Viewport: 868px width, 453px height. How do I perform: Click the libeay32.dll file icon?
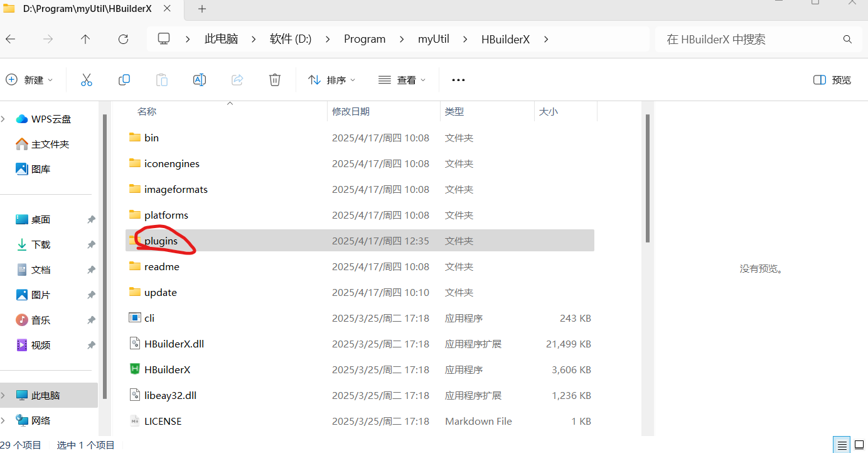tap(134, 395)
